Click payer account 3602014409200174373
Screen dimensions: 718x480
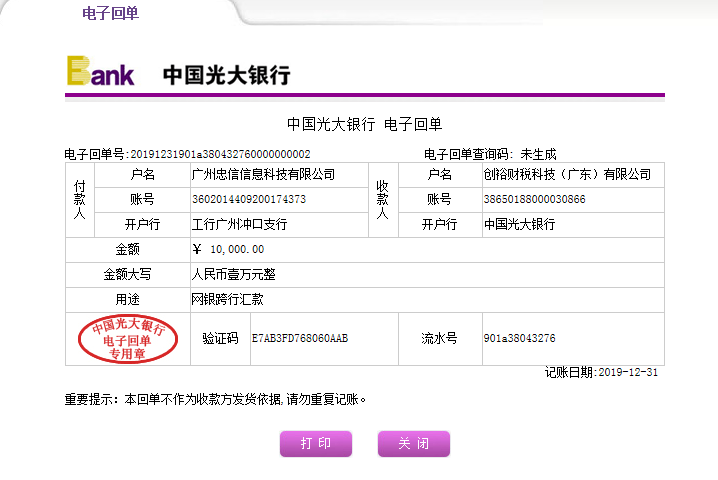coord(249,199)
